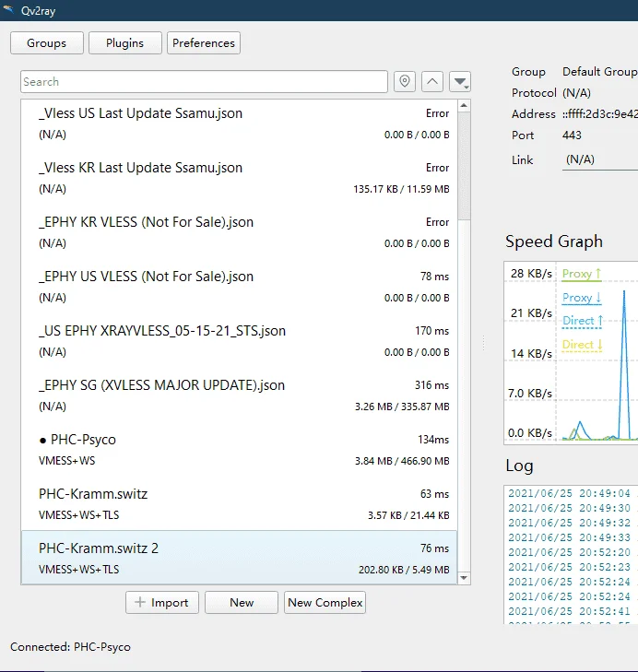Click the 3.84 MB / 466.90 MB data usage
Screen dimensions: 638x672
point(402,461)
